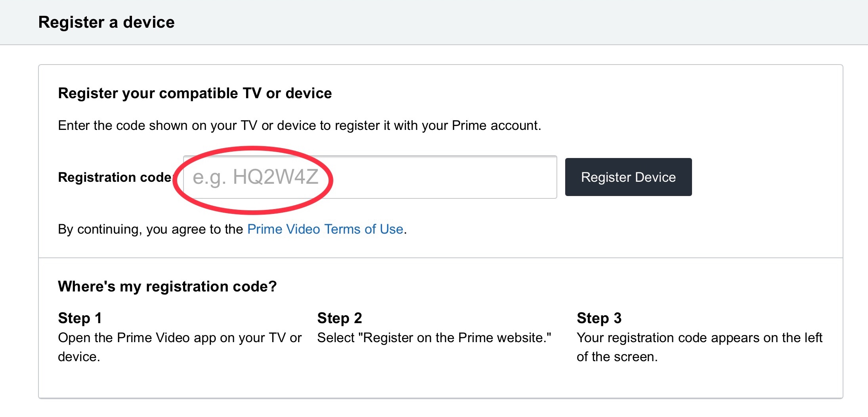Click empty area of gray header bar
The height and width of the screenshot is (417, 868).
(515, 22)
